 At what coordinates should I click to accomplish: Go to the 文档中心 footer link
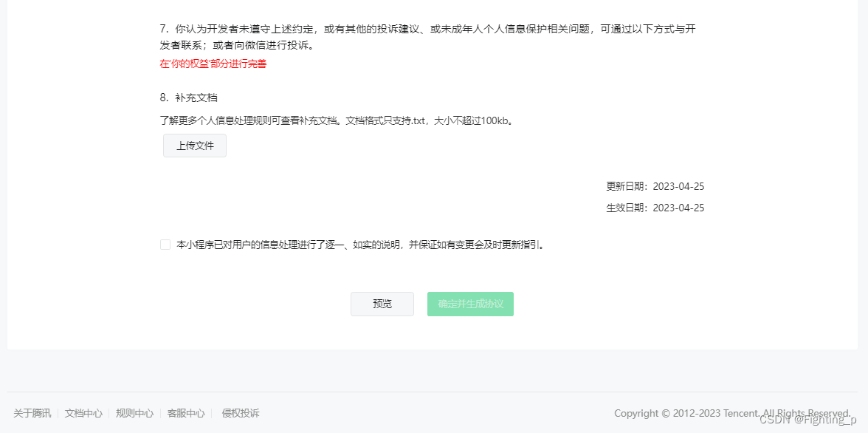pyautogui.click(x=83, y=413)
